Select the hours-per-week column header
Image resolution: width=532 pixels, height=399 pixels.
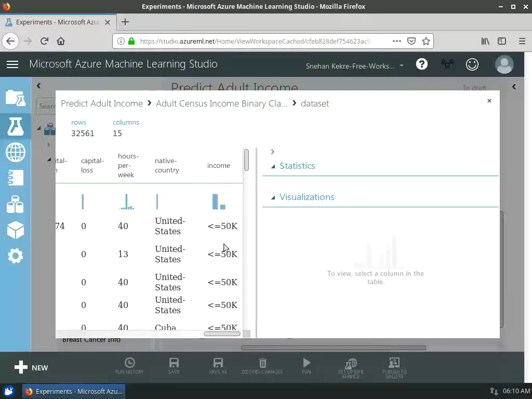tap(128, 166)
